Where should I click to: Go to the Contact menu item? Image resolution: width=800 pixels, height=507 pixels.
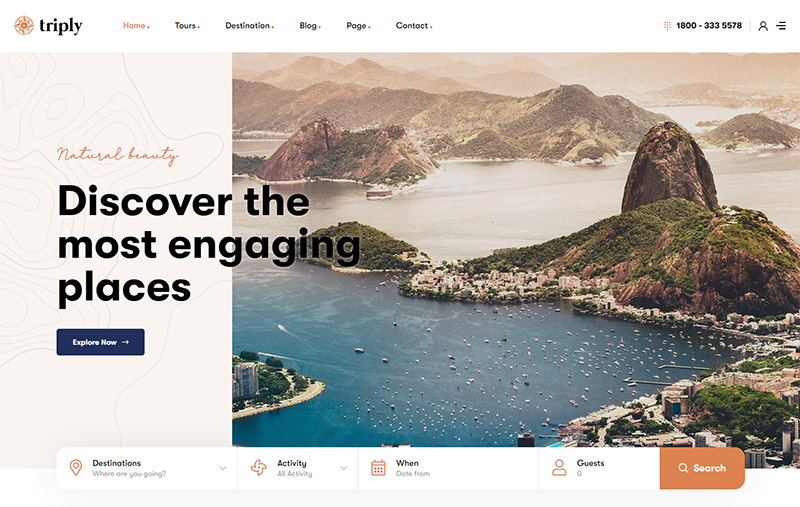click(414, 26)
